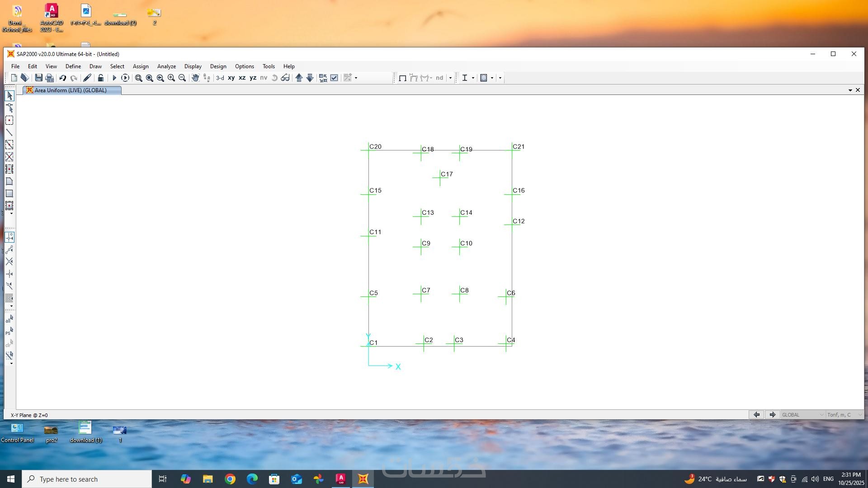Click Rubber Band Zoom magnifier icon
Image resolution: width=868 pixels, height=488 pixels.
point(138,78)
